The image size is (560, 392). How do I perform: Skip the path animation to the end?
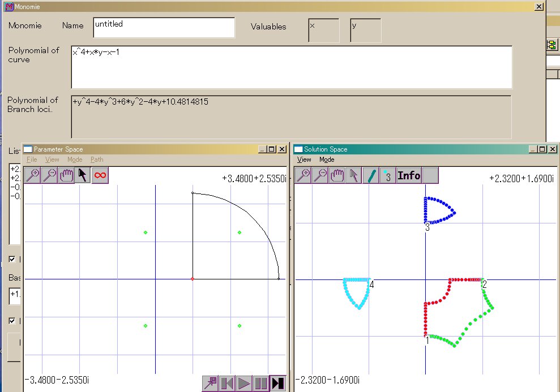[277, 384]
